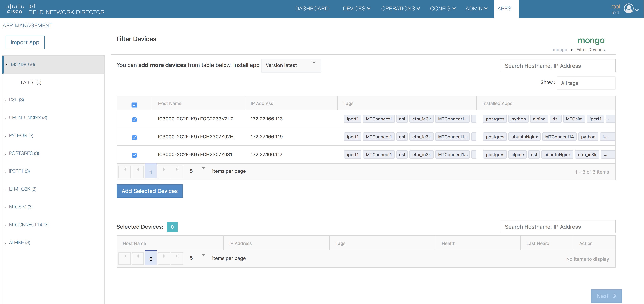Expand the DSL app tree node
The image size is (644, 304).
pyautogui.click(x=5, y=100)
